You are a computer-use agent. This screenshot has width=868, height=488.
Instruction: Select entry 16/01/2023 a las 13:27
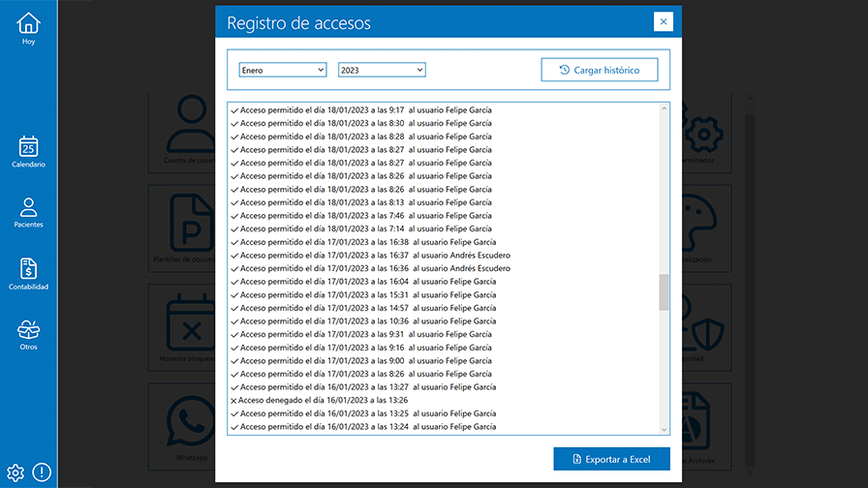(x=363, y=387)
